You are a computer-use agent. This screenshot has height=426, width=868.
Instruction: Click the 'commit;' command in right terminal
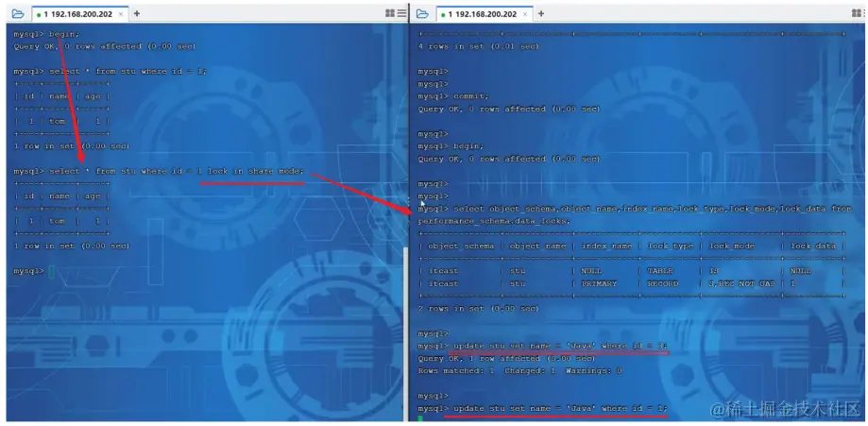pos(470,96)
